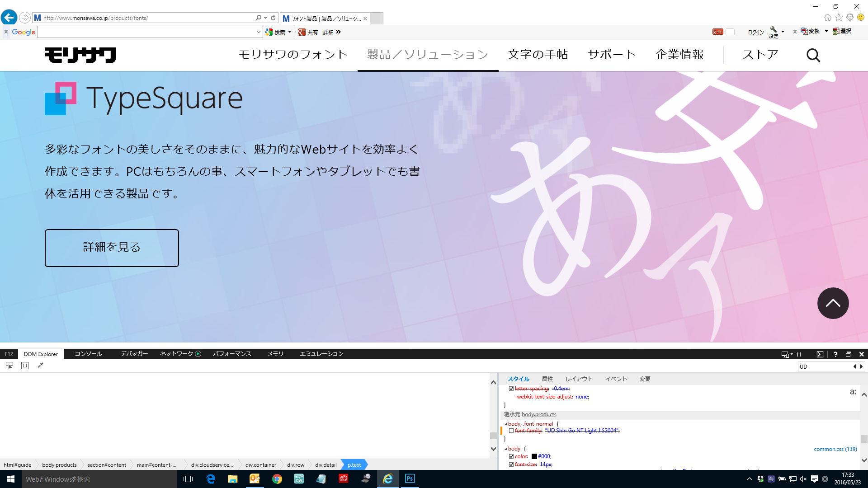Viewport: 868px width, 488px height.
Task: Open Windows Start menu
Action: pos(11,479)
